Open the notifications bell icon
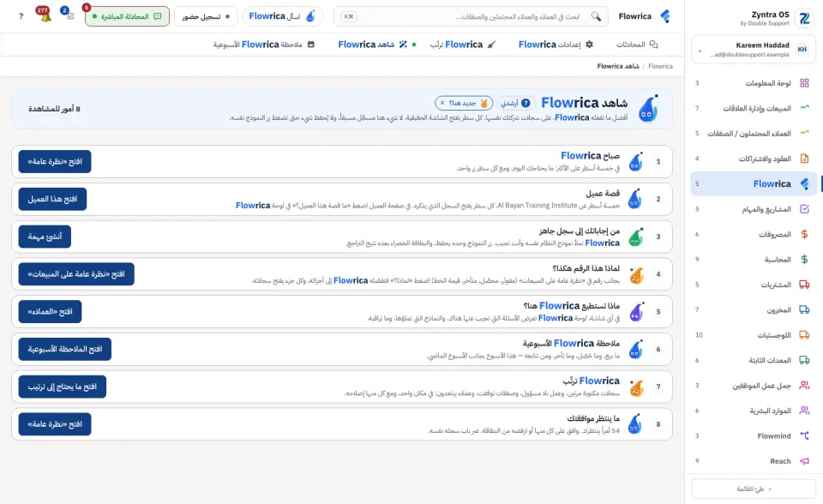 click(x=45, y=16)
